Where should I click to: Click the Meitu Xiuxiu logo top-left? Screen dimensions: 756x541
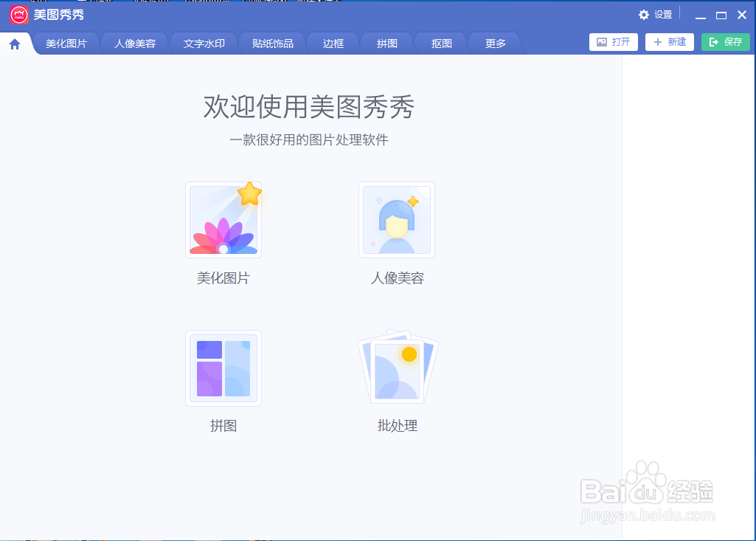coord(19,15)
